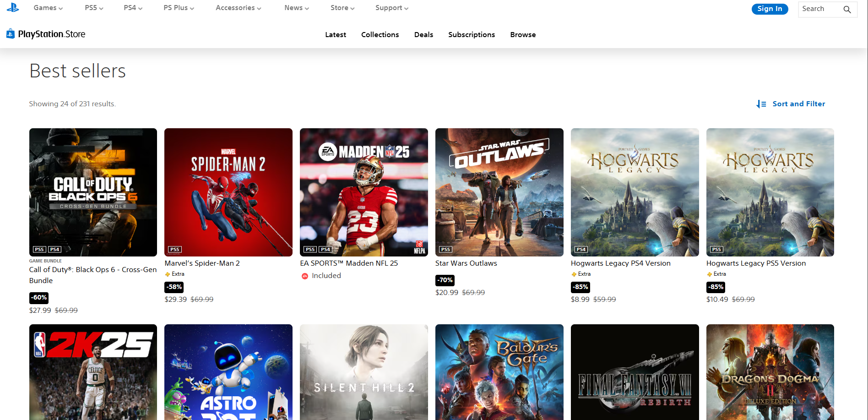The height and width of the screenshot is (420, 868).
Task: Open the Star Wars Outlaws title link
Action: pos(466,263)
